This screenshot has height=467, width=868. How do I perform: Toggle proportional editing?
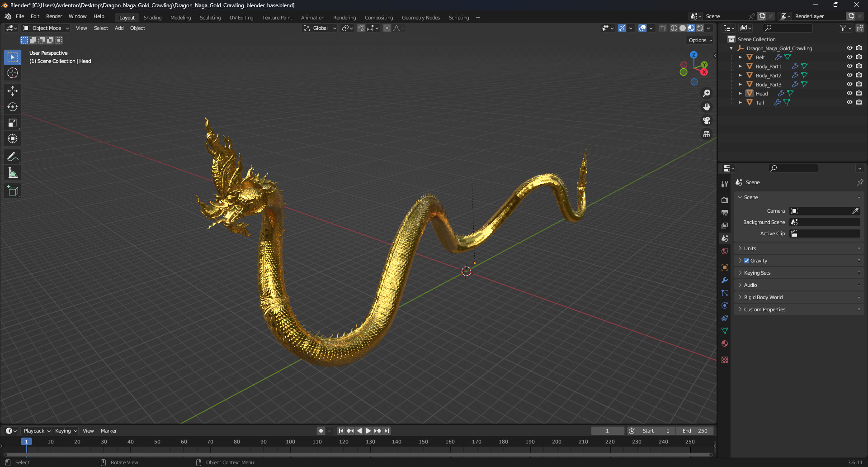click(x=387, y=28)
